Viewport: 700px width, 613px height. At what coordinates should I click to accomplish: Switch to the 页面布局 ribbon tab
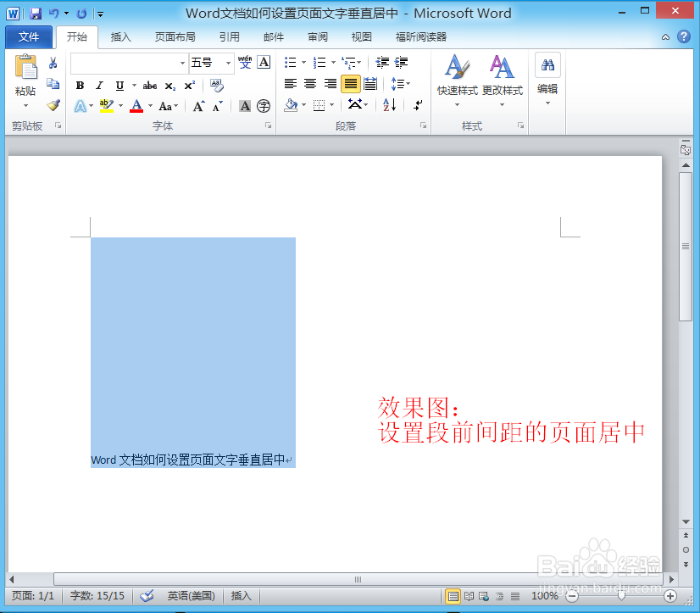(175, 36)
